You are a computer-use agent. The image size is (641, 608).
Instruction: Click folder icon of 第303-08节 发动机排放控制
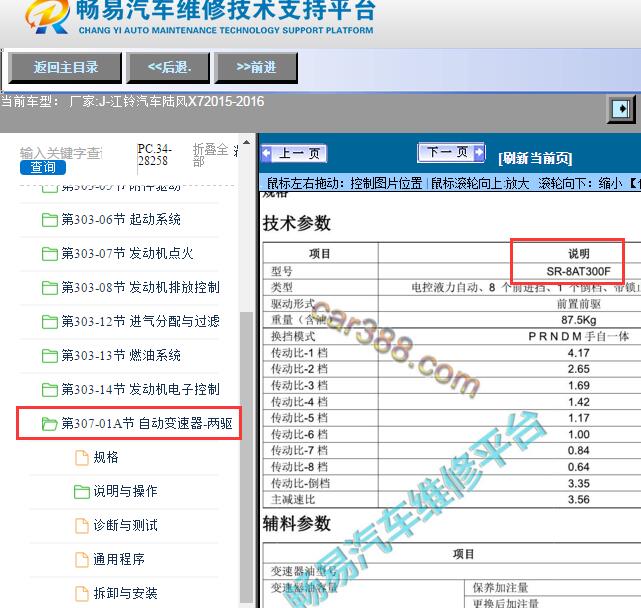tap(49, 288)
